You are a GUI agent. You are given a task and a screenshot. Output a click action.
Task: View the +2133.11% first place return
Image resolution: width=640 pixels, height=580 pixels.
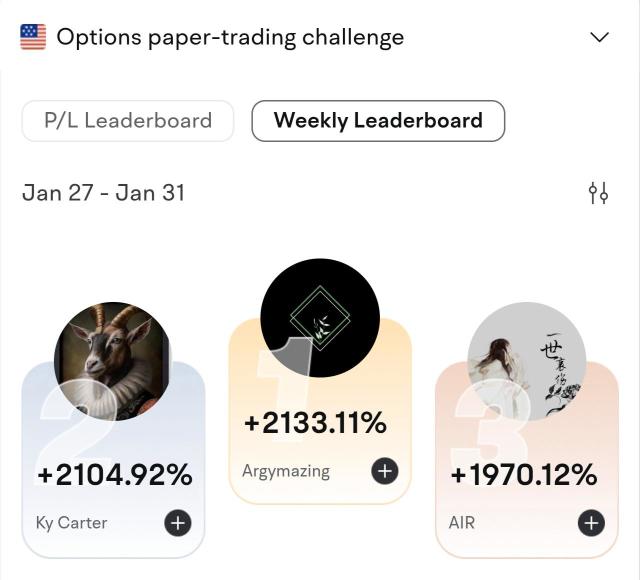pyautogui.click(x=315, y=423)
